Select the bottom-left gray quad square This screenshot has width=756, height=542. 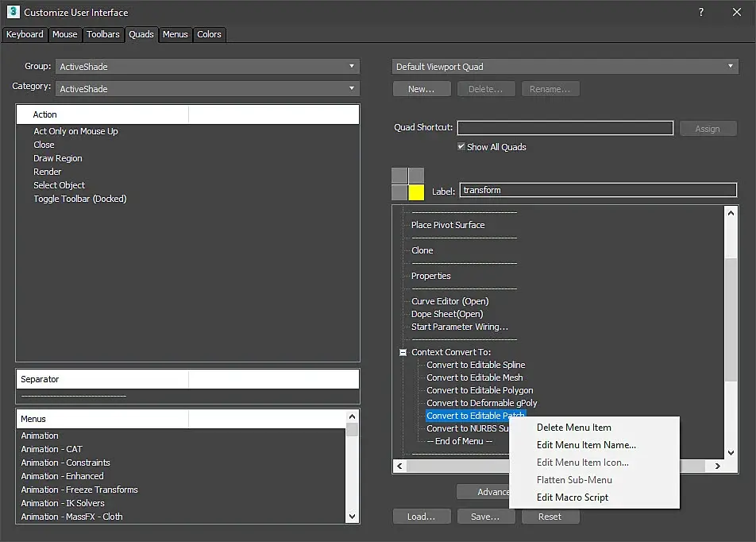[x=399, y=192]
